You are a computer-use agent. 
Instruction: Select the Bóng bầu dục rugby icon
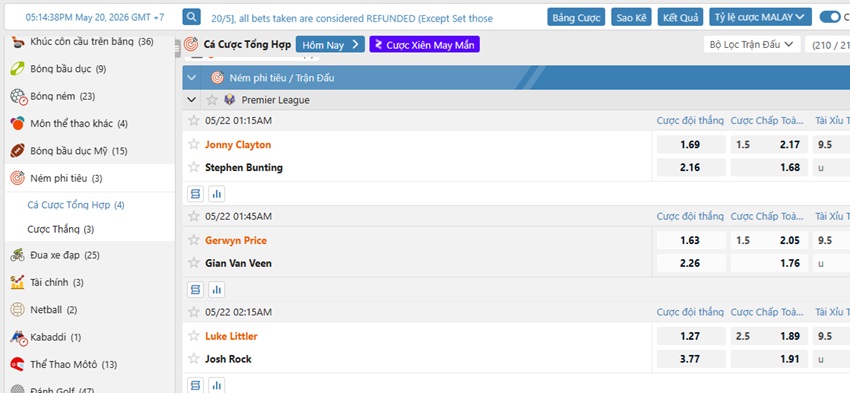(x=17, y=69)
